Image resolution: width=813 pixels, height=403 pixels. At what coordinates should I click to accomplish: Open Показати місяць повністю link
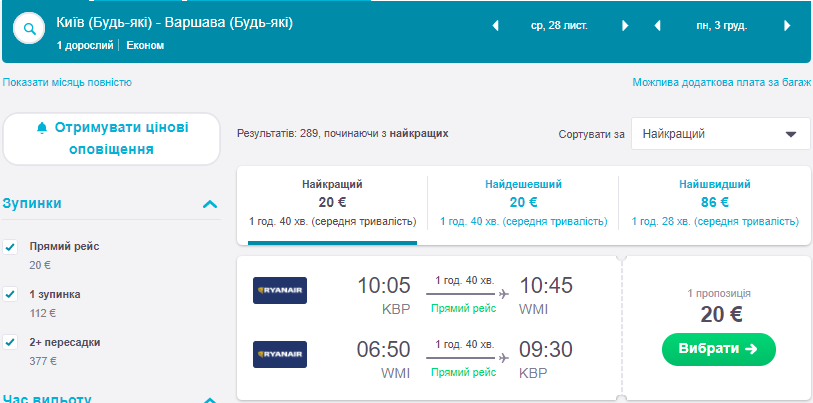pyautogui.click(x=67, y=83)
